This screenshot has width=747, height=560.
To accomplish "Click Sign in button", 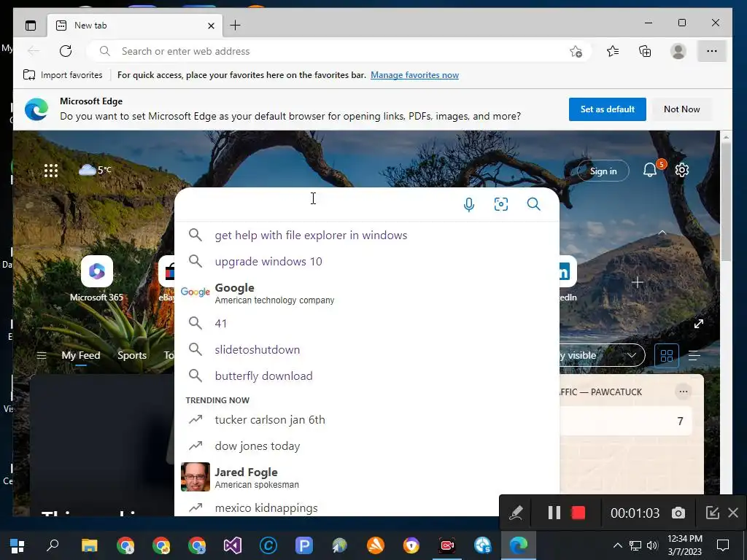I will click(x=603, y=171).
